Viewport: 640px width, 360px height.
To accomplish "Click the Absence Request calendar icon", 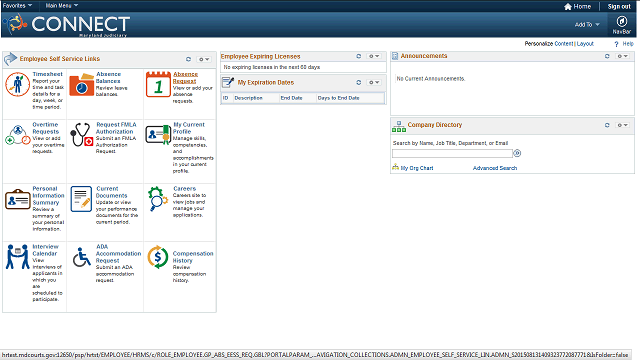I will [x=158, y=84].
